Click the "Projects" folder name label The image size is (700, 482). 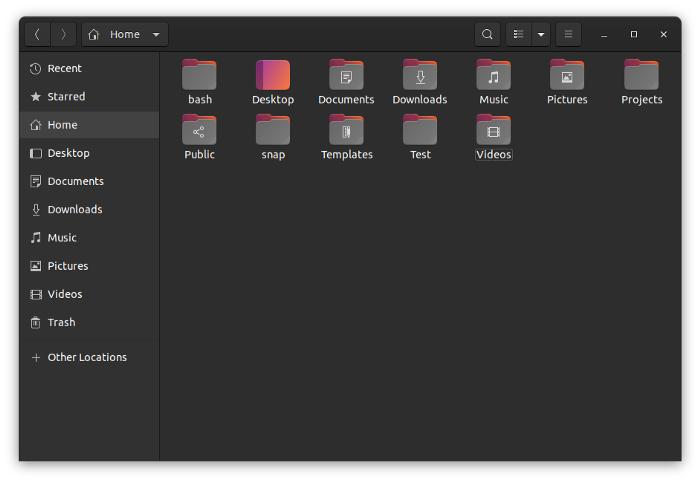[x=642, y=100]
